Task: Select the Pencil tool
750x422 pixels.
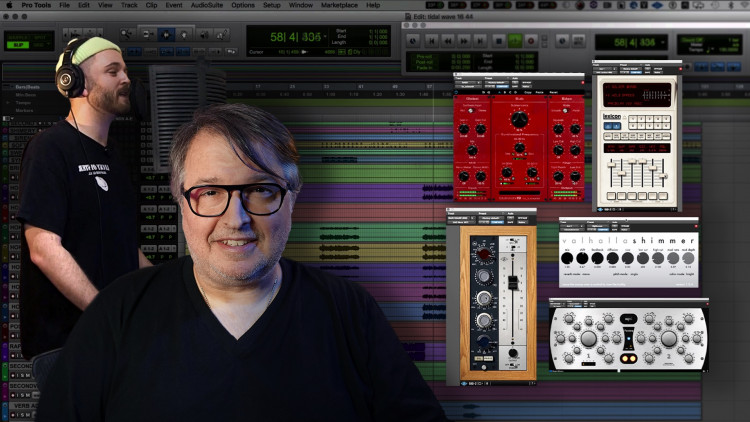Action: (222, 34)
